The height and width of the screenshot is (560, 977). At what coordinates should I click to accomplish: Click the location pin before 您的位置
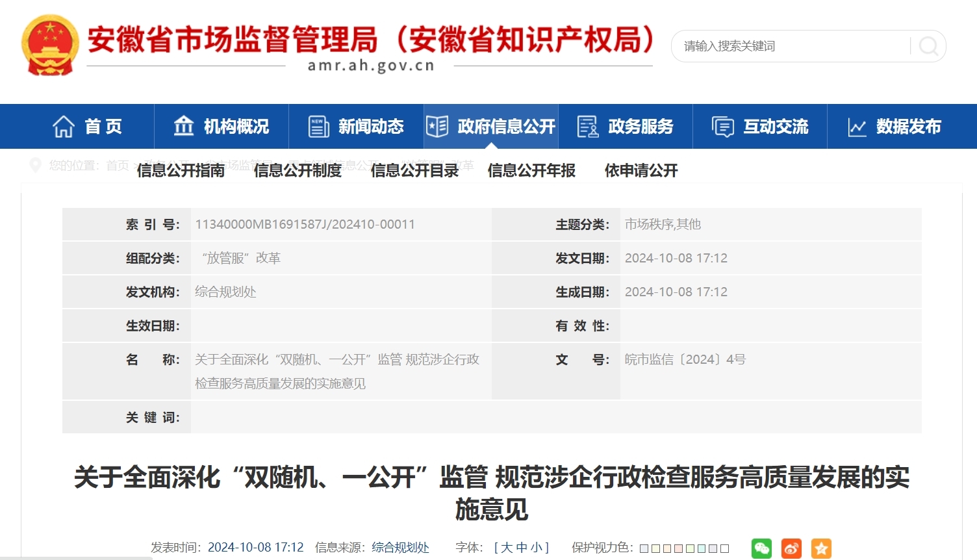(x=36, y=166)
